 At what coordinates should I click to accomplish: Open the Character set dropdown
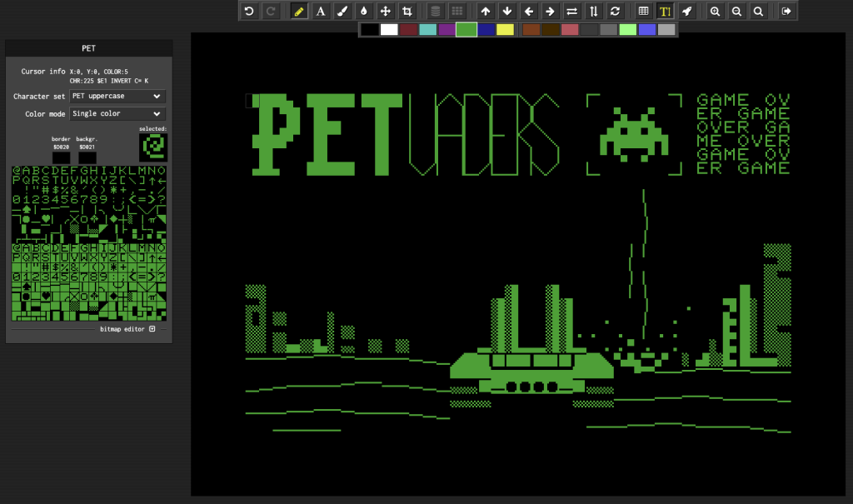(117, 97)
